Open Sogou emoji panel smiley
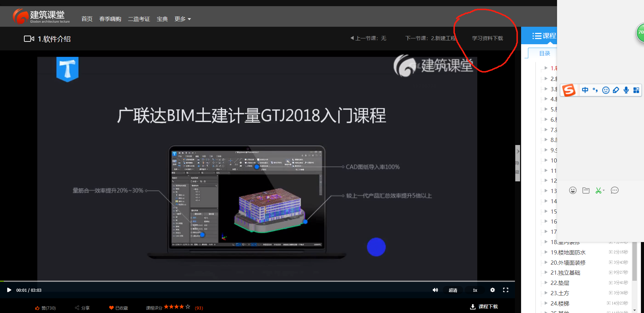 pos(606,90)
